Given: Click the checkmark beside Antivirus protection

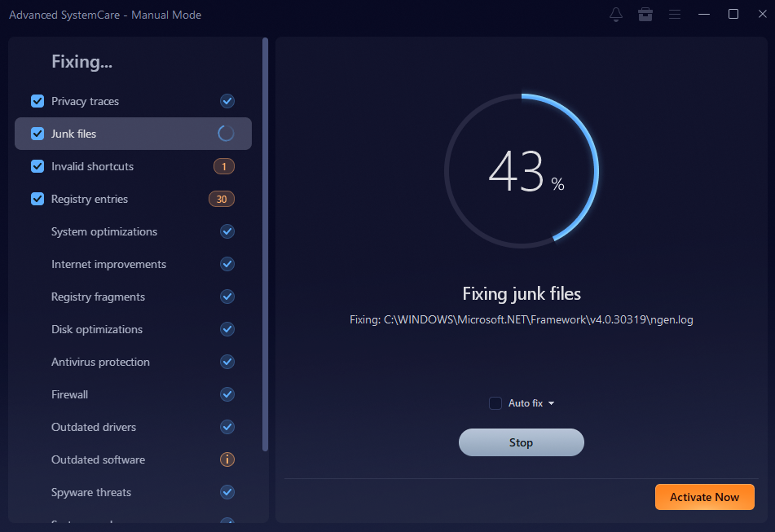Looking at the screenshot, I should (x=227, y=362).
